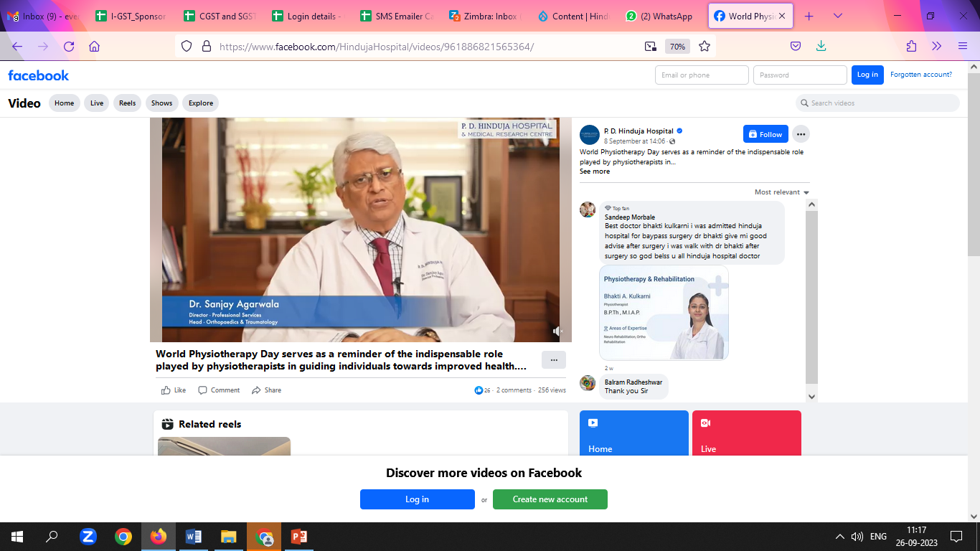Click the Forgotten account? link

tap(921, 75)
